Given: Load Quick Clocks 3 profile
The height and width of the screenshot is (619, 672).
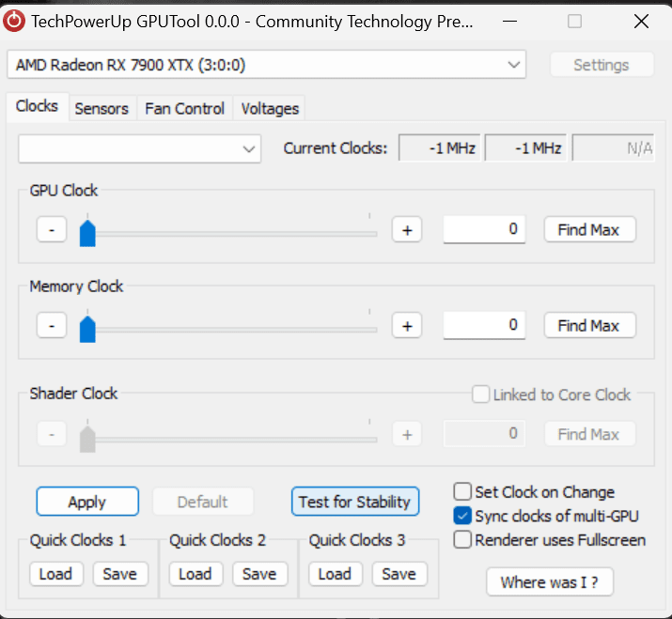Looking at the screenshot, I should (336, 574).
